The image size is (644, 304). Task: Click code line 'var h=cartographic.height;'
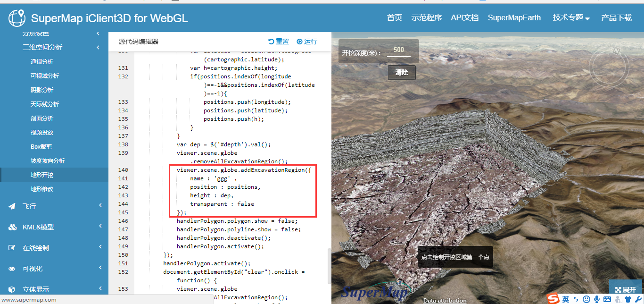pyautogui.click(x=234, y=68)
